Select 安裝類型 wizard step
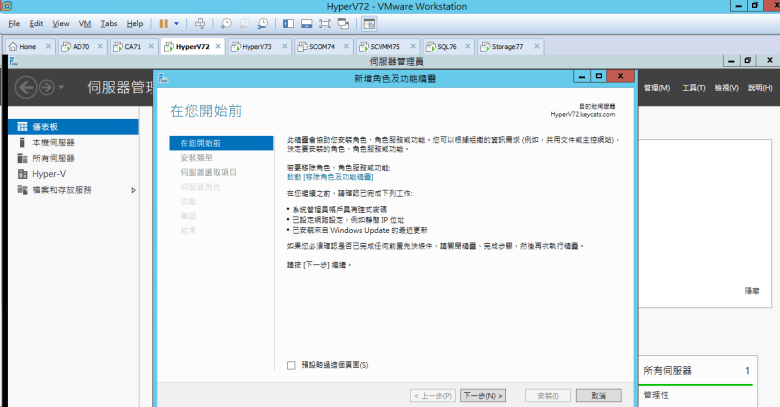780x407 pixels. click(x=196, y=158)
